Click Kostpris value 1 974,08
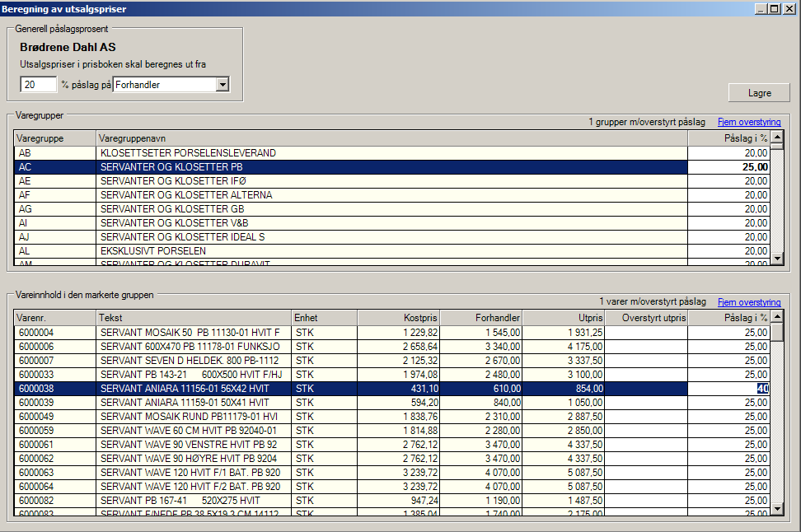Image resolution: width=801 pixels, height=532 pixels. pos(399,375)
